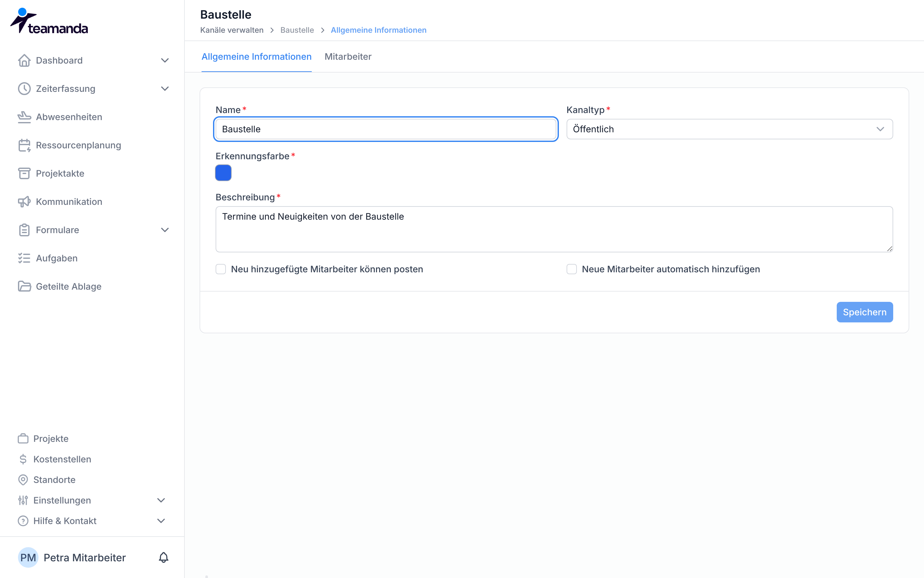924x578 pixels.
Task: Open the Kanaltyp dropdown showing Öffentlich
Action: point(729,129)
